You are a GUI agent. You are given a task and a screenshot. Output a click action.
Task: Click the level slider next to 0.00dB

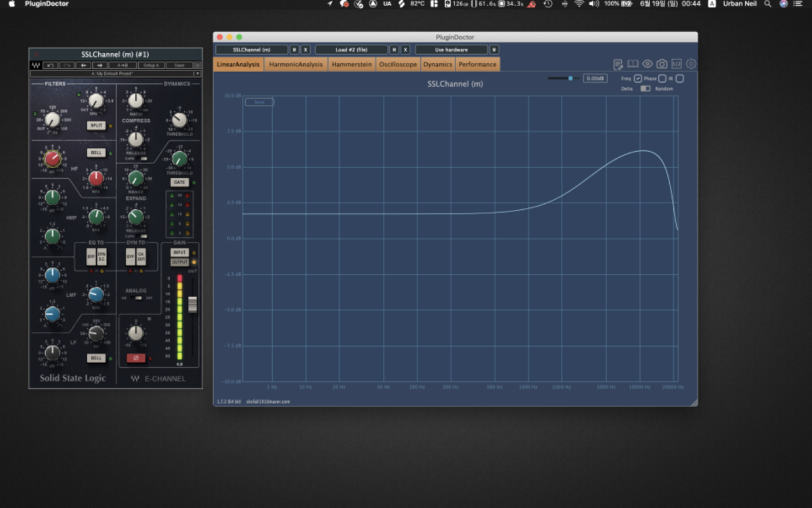[x=564, y=79]
